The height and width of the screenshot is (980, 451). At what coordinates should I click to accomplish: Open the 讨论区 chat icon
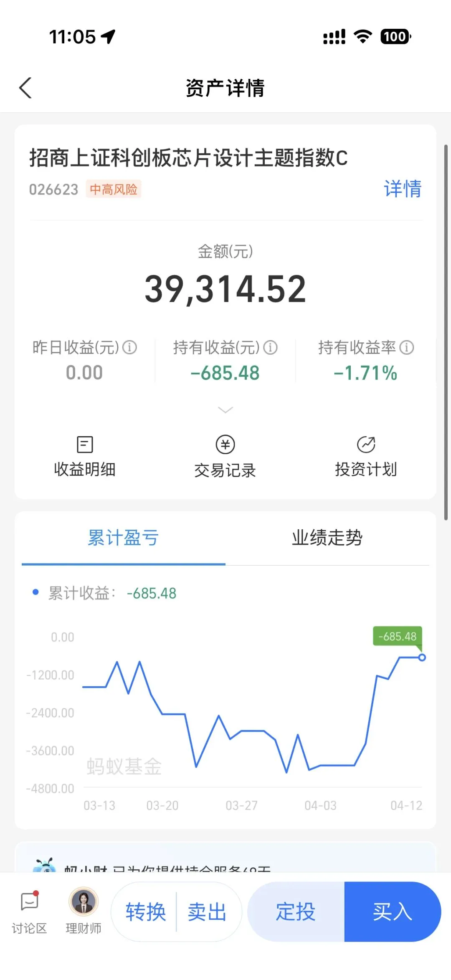point(30,901)
